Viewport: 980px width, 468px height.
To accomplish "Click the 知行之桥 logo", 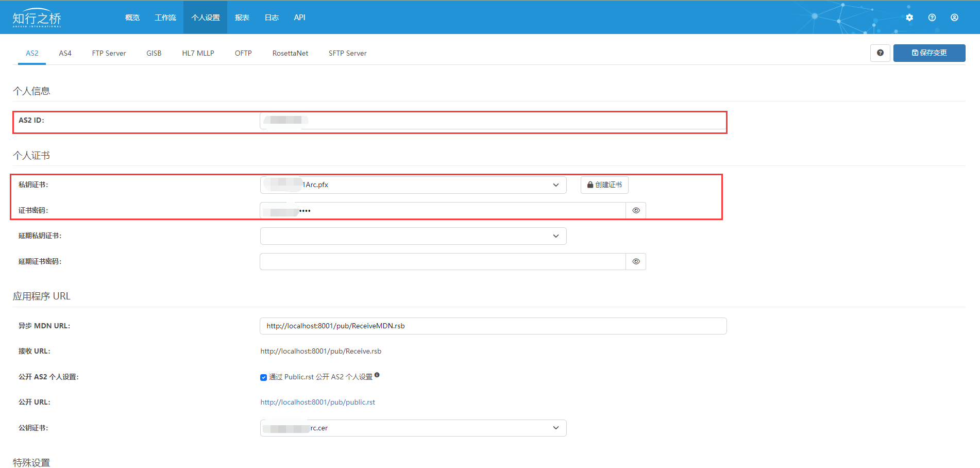I will click(37, 18).
